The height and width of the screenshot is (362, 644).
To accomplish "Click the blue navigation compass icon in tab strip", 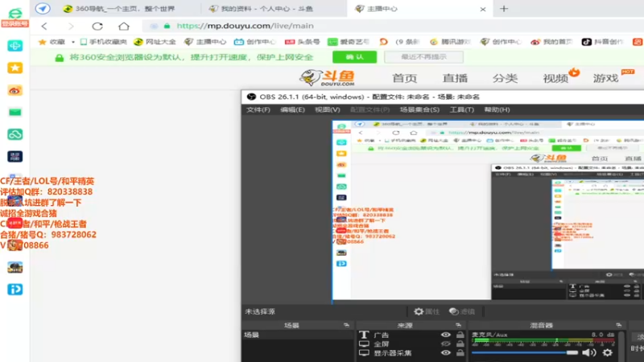I will 43,8.
